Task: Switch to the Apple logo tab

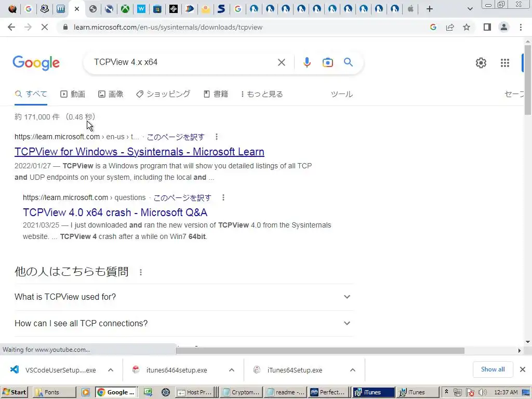Action: pos(410,9)
